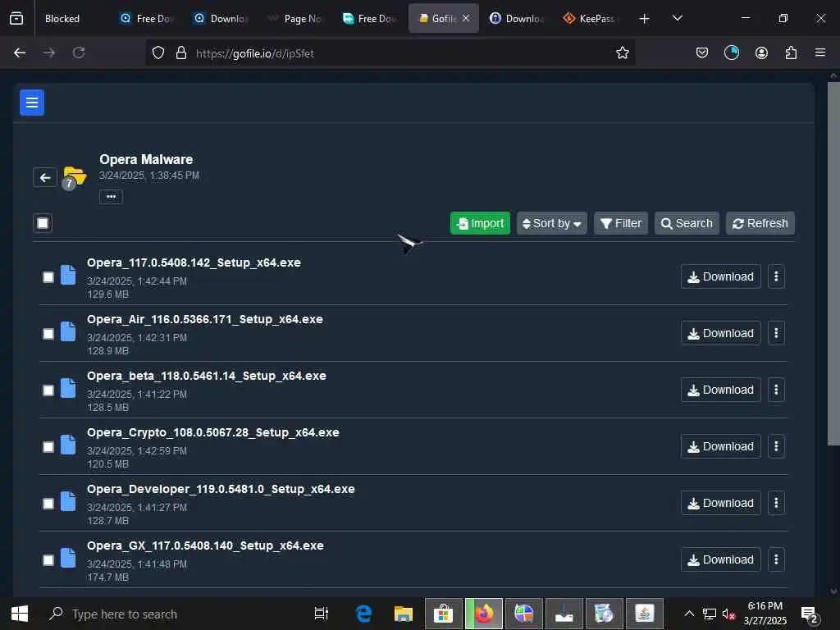The image size is (840, 630).
Task: Open Firefox View icon at top left
Action: point(16,18)
